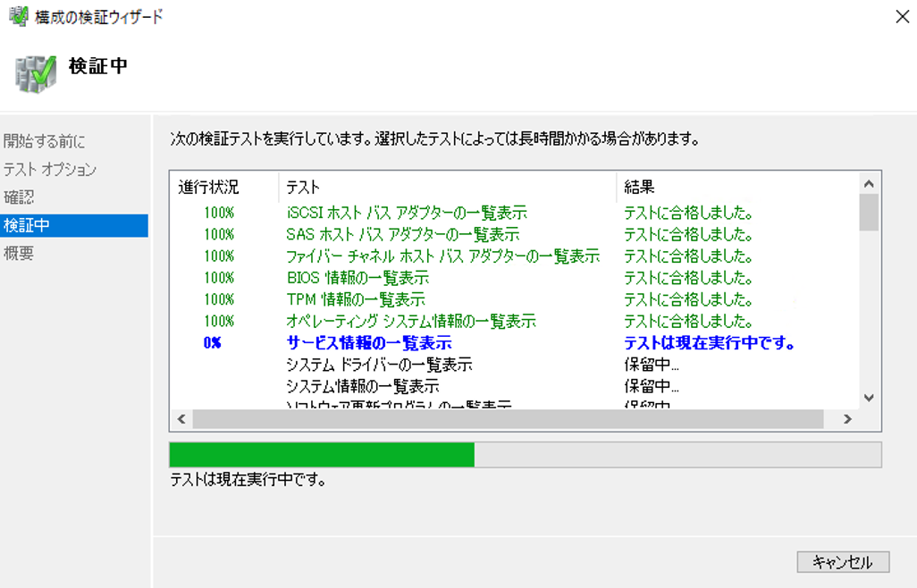Close the validation wizard window

click(902, 17)
